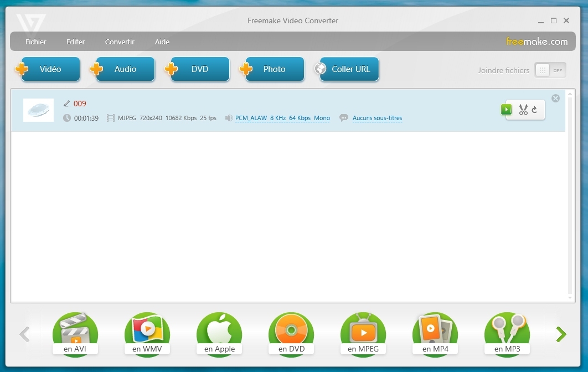Open the Convertir menu

tap(120, 42)
